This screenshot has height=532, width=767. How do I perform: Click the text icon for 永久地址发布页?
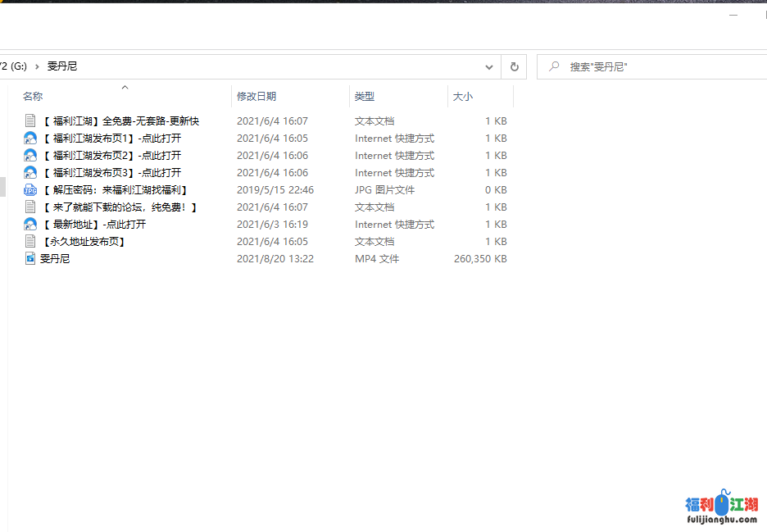[30, 242]
